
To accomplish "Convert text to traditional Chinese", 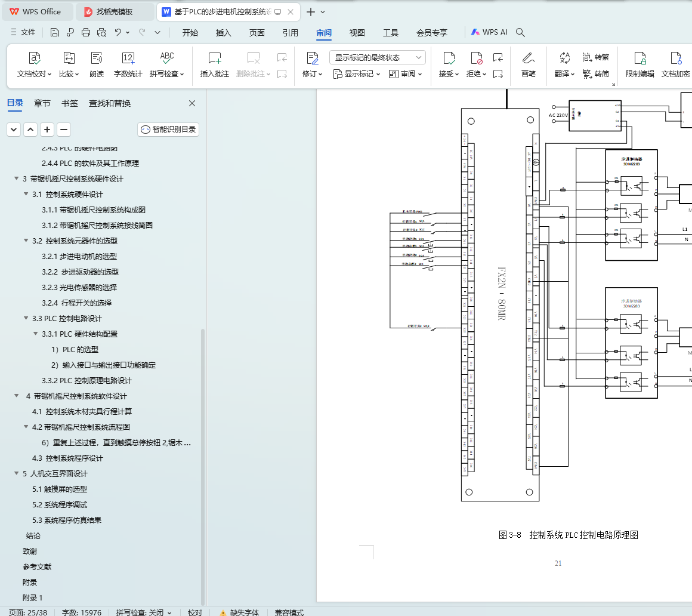I will (596, 57).
